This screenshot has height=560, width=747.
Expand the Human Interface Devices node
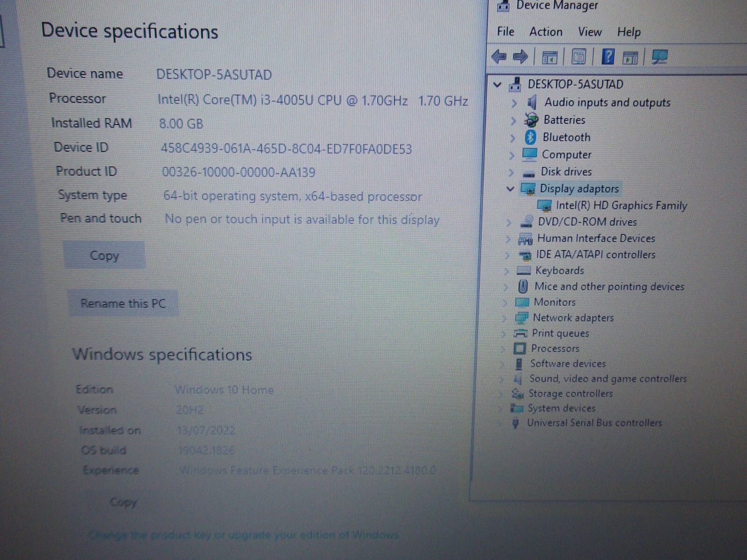point(507,239)
